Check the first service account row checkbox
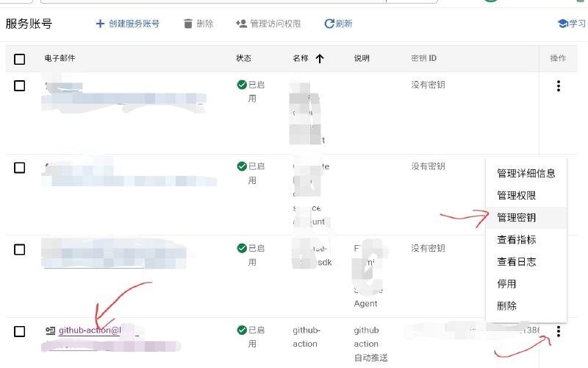This screenshot has width=588, height=368. coord(20,85)
